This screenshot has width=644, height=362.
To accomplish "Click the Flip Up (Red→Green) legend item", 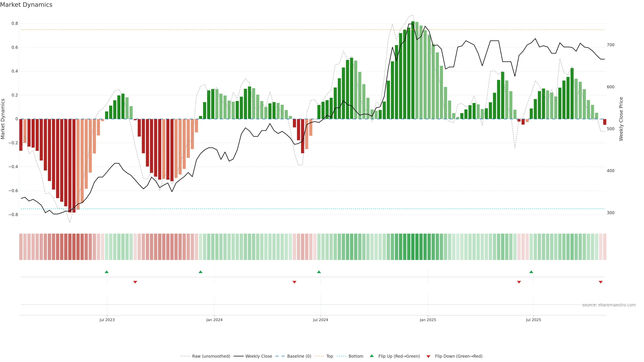I will pos(399,356).
